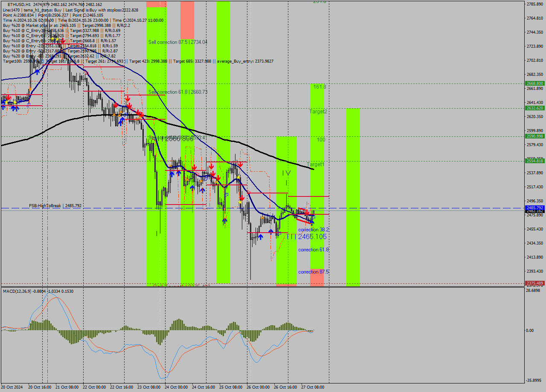This screenshot has height=392, width=546.
Task: Click the 'Buy %20 @ Market price' line
Action: [67, 25]
